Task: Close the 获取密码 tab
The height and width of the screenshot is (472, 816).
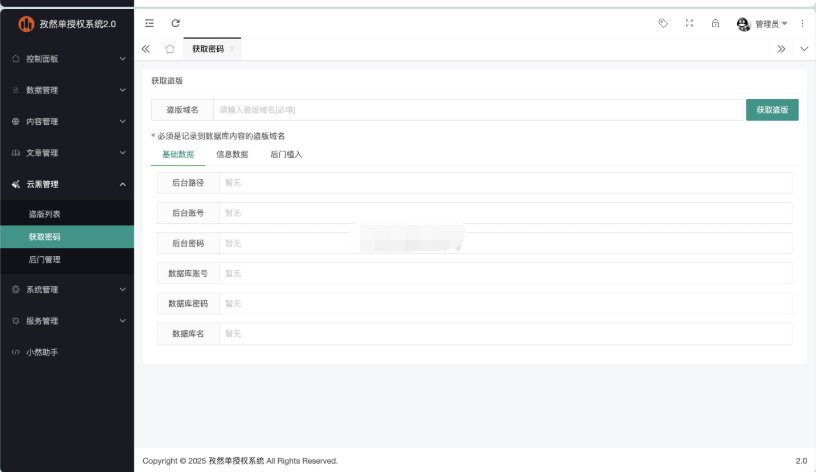Action: click(232, 49)
